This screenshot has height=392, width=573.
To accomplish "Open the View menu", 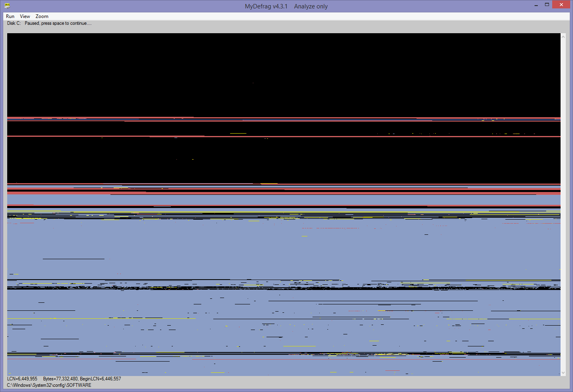I will pyautogui.click(x=25, y=16).
